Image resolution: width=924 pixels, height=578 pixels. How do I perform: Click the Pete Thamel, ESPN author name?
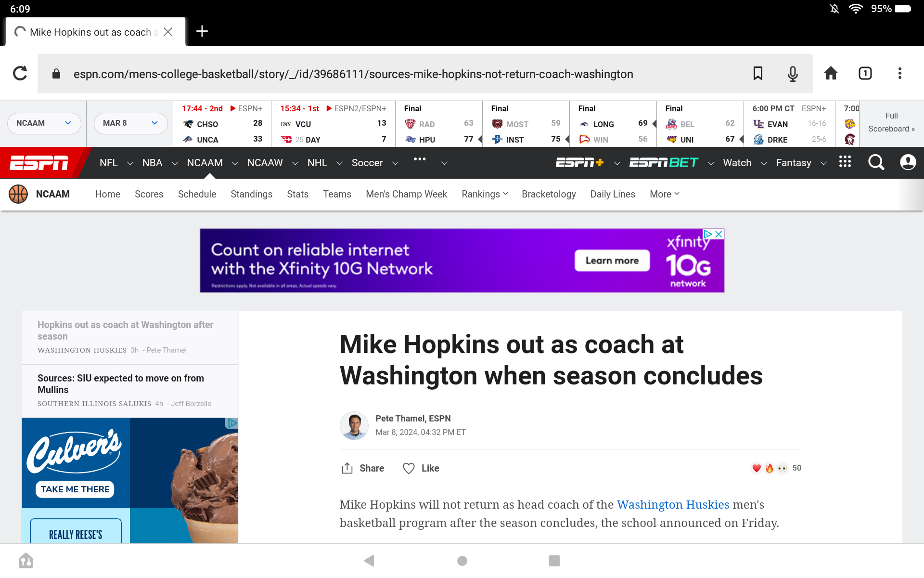pos(413,419)
